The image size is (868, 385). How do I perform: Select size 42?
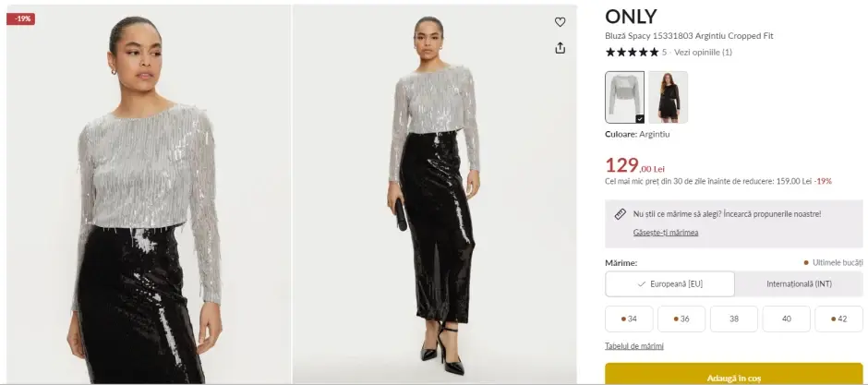(x=838, y=319)
